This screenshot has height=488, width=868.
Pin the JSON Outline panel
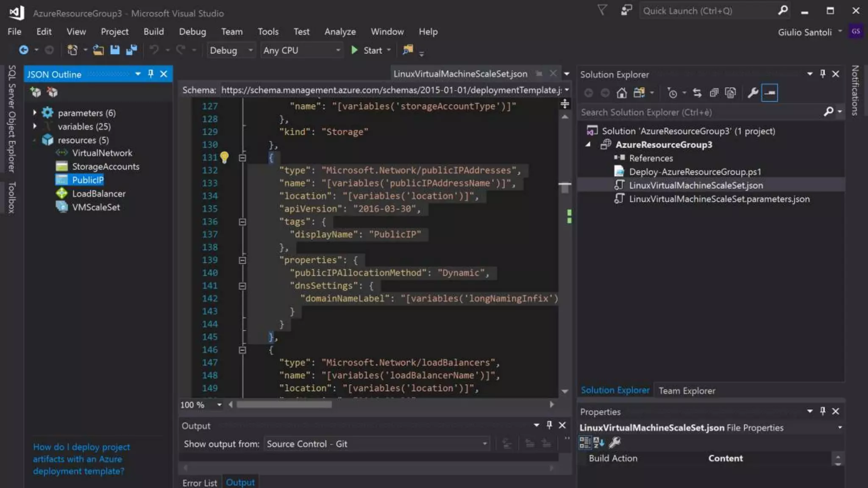coord(150,74)
